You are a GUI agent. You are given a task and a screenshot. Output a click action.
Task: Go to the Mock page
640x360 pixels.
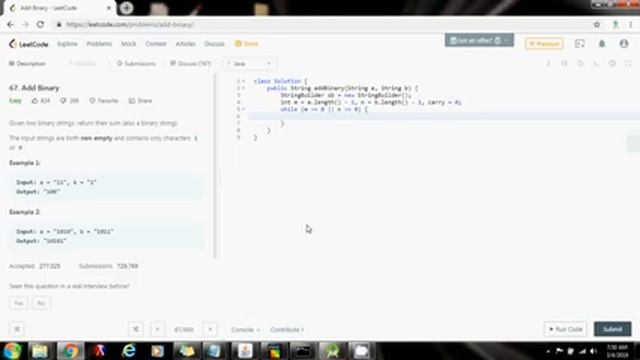129,44
